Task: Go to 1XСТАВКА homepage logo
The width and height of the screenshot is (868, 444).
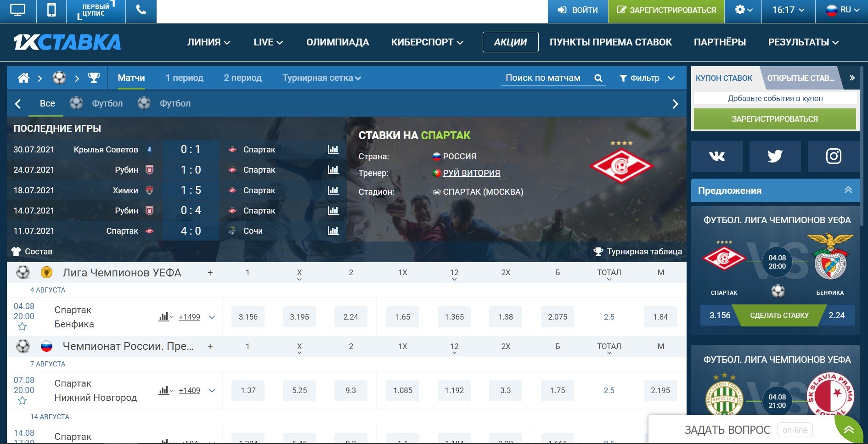Action: point(67,42)
